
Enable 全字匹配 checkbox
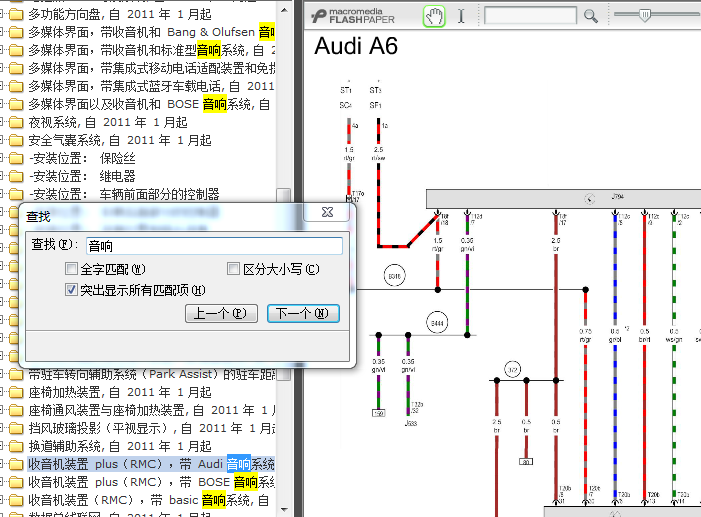71,269
